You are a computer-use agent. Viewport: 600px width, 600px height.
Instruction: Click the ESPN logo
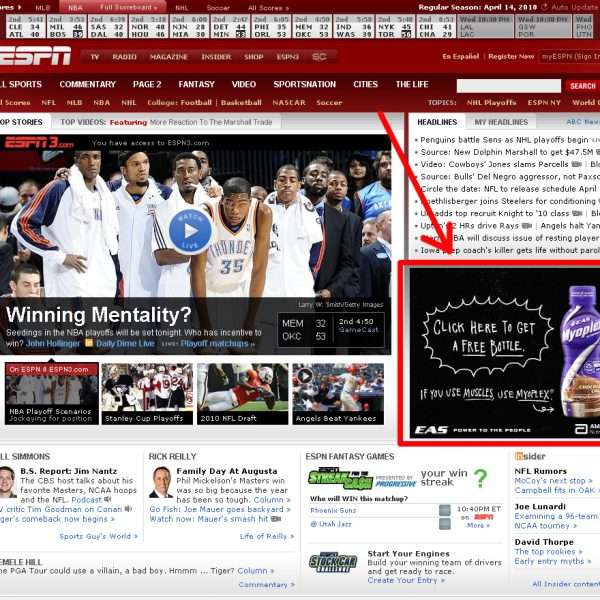35,56
